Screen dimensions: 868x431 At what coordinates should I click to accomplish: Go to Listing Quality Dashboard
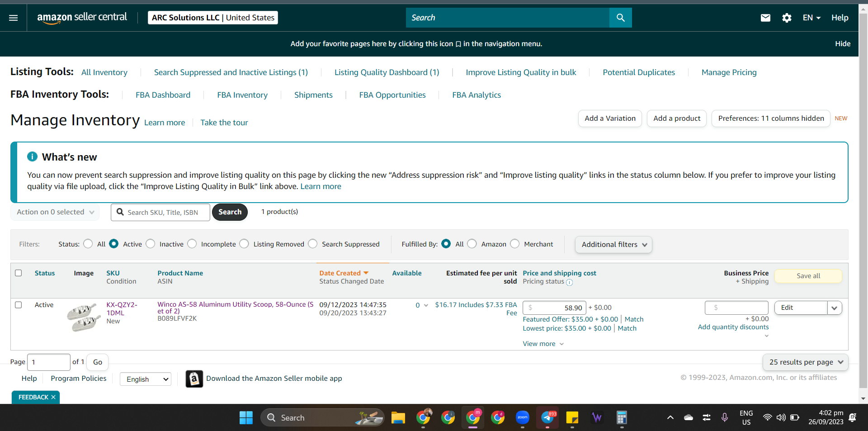click(387, 72)
